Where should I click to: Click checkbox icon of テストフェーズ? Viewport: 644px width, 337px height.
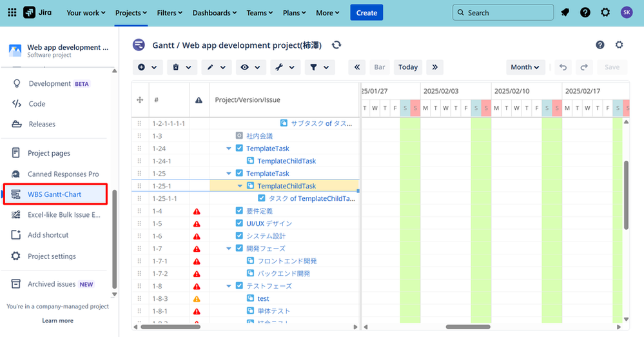click(239, 285)
